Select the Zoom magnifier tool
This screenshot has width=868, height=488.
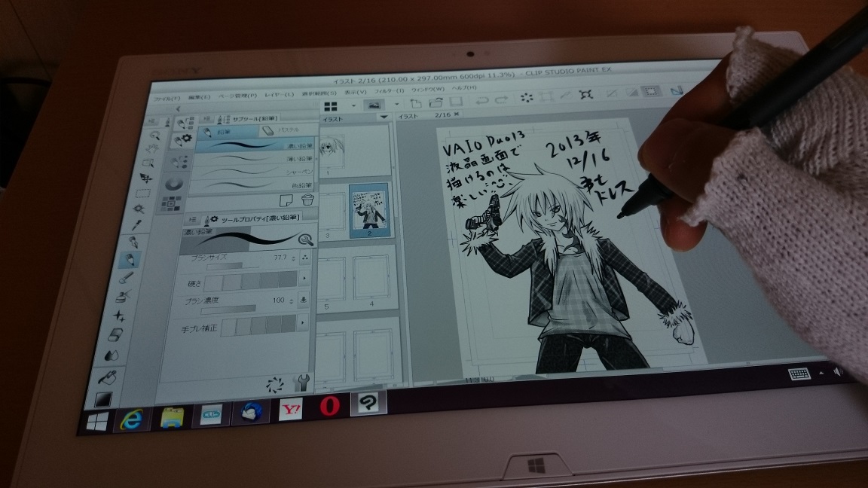click(x=154, y=135)
